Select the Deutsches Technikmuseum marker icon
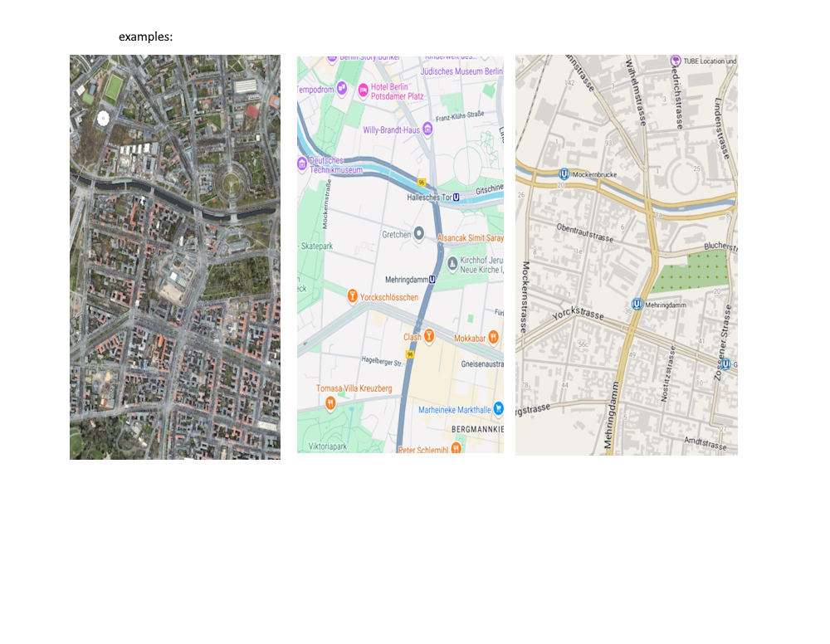 click(x=302, y=164)
